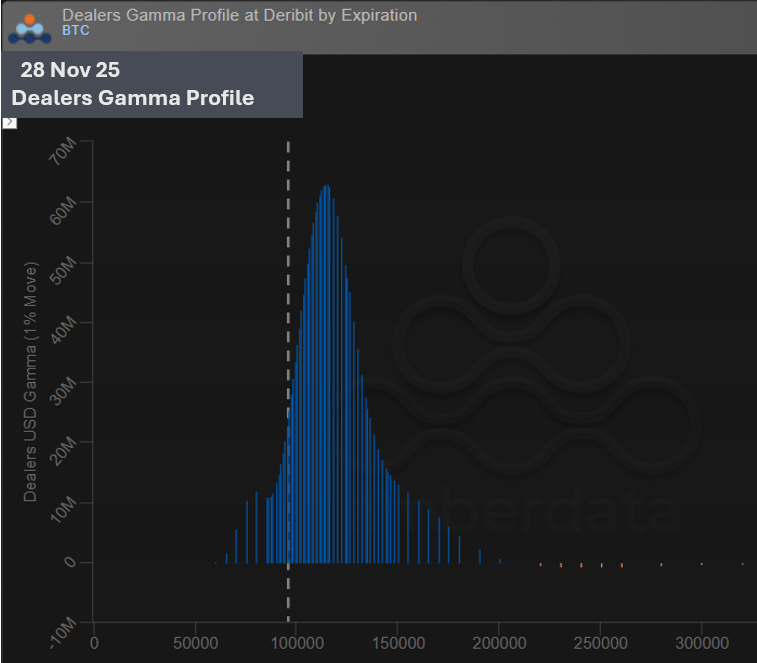
Task: Click the BTC asset label
Action: click(76, 31)
